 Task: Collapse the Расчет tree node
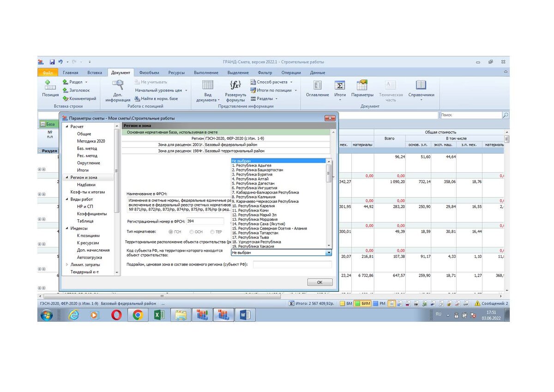(66, 127)
